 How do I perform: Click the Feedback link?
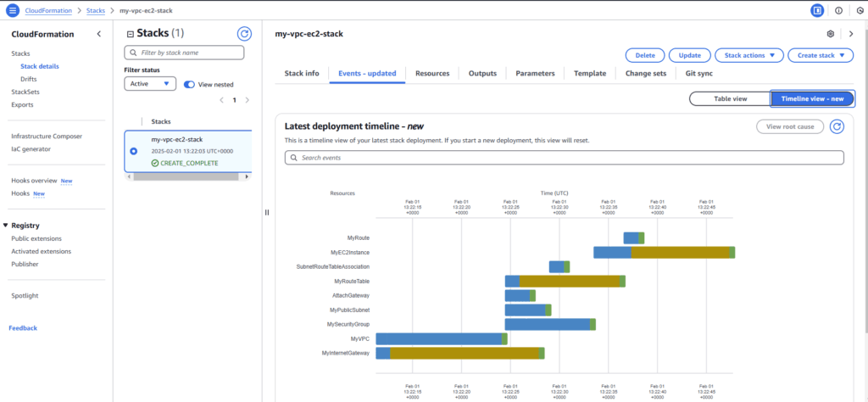23,328
